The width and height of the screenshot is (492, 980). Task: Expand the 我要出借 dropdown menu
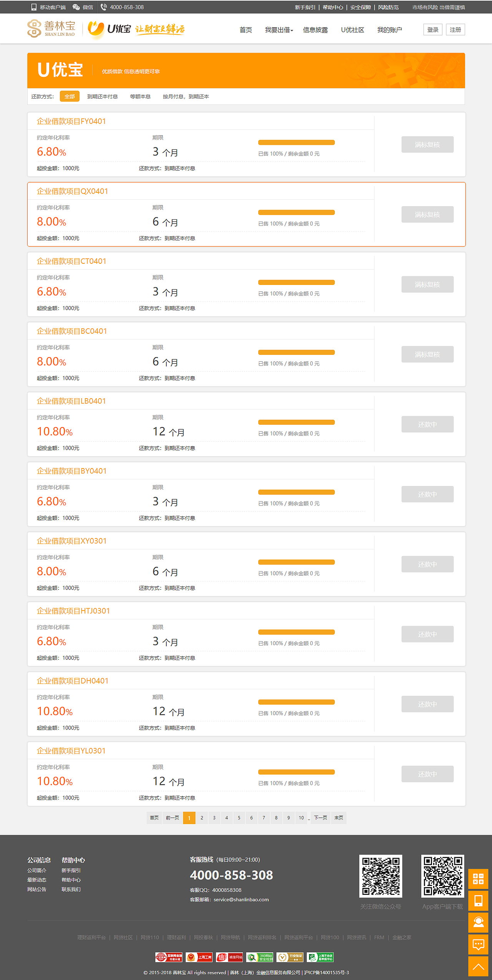(279, 30)
